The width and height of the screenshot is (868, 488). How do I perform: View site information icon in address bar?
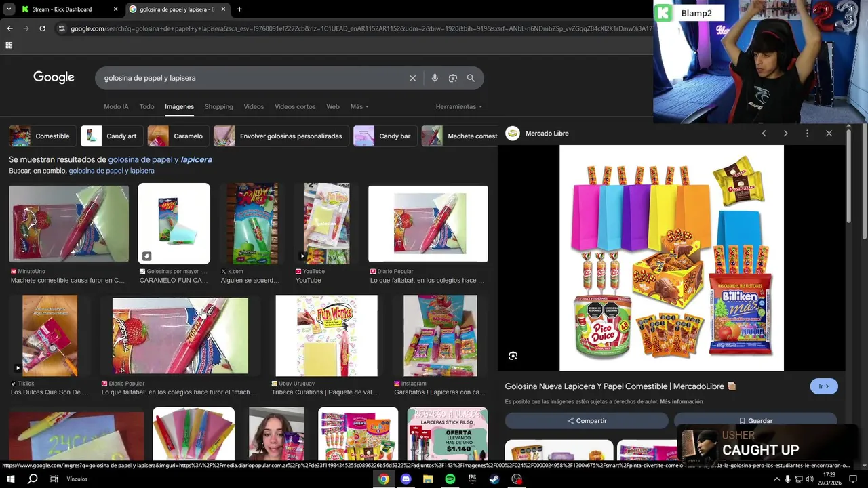tap(62, 28)
